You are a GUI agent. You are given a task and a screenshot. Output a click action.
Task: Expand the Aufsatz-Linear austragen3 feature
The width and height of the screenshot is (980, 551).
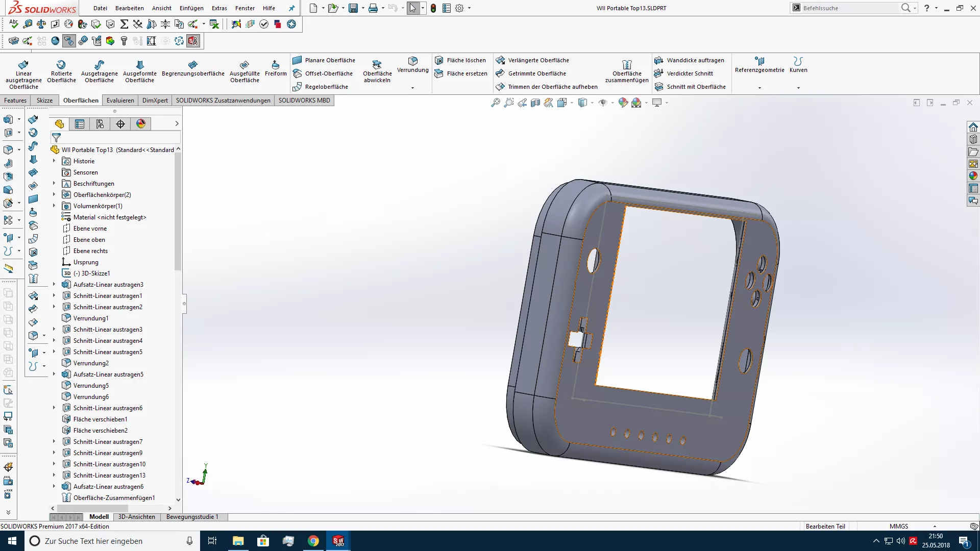(54, 284)
